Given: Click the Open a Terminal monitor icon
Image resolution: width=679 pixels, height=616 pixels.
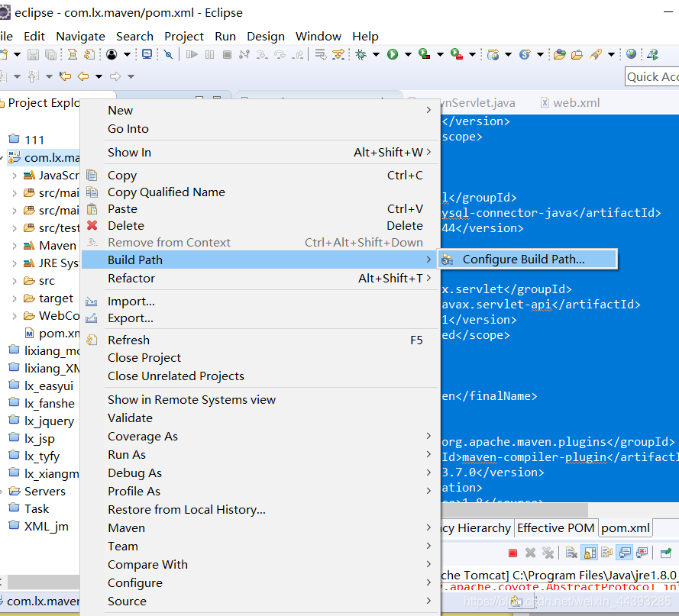Looking at the screenshot, I should pos(147,54).
